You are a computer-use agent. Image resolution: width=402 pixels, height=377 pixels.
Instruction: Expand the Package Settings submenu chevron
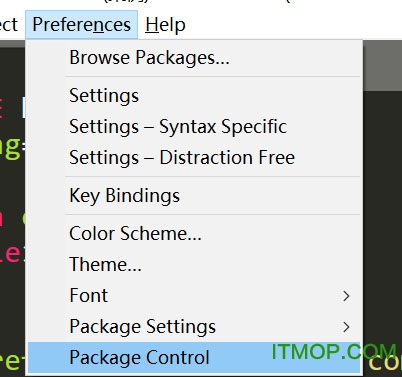click(346, 327)
